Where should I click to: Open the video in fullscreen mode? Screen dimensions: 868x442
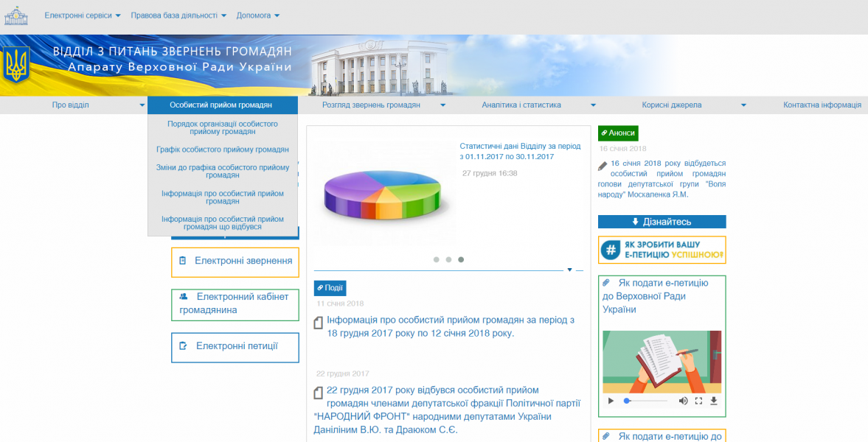click(698, 401)
